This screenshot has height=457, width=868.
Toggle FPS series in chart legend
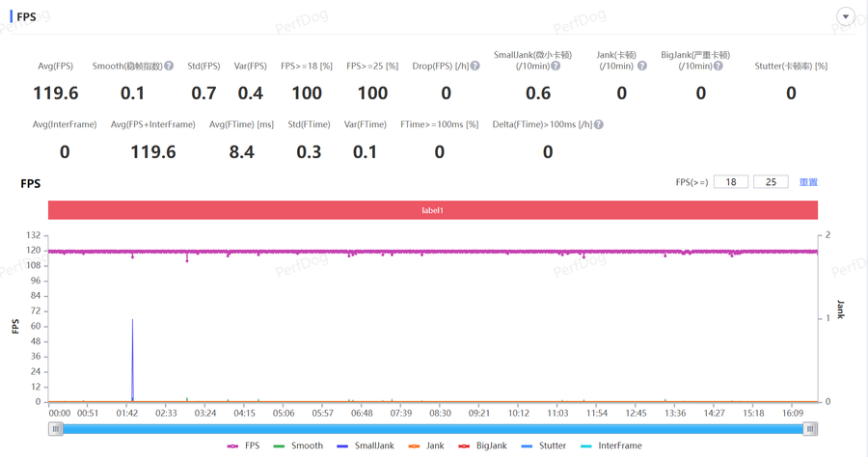[x=243, y=445]
